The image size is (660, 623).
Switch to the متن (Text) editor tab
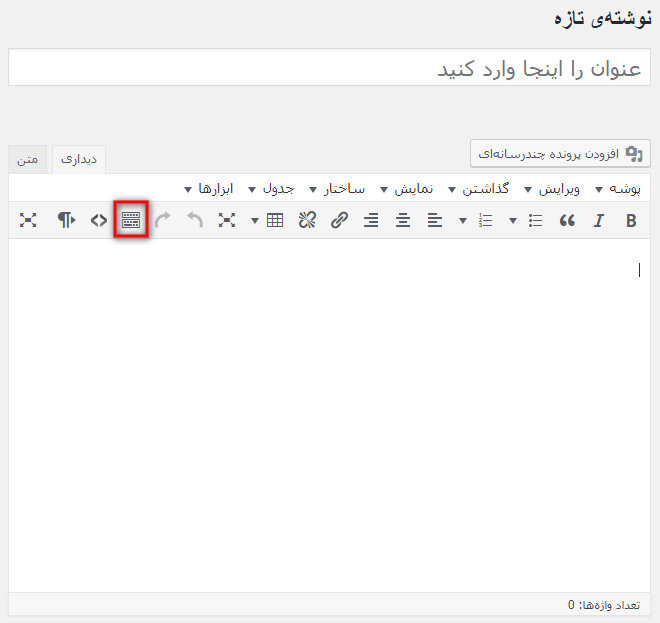pyautogui.click(x=28, y=160)
